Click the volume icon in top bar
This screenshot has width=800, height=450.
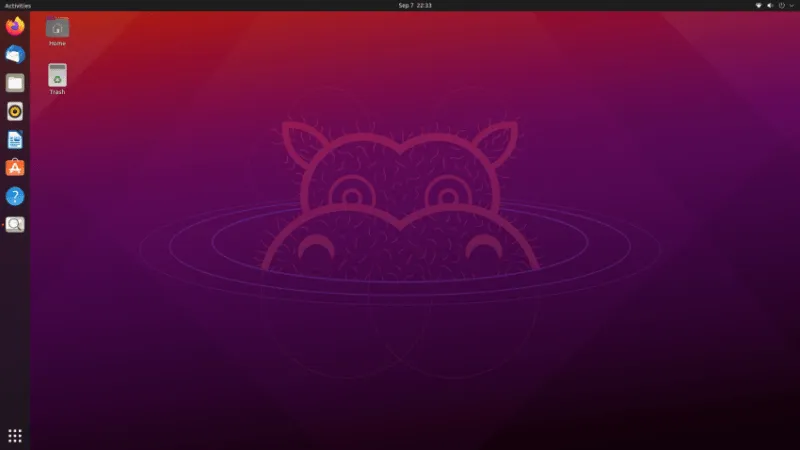point(770,6)
